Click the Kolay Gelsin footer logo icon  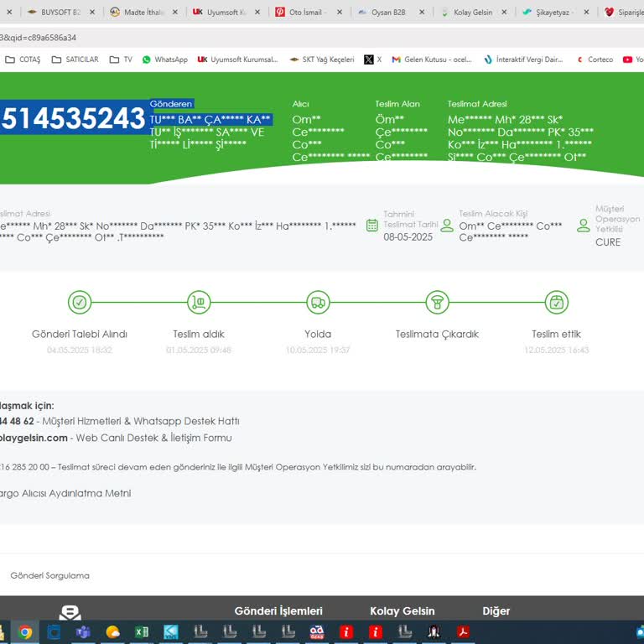(70, 612)
